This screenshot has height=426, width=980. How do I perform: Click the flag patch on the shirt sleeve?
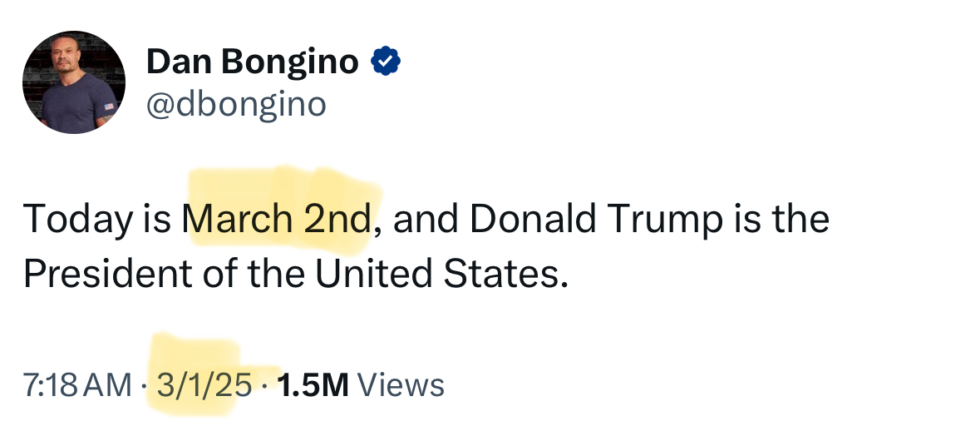[109, 107]
